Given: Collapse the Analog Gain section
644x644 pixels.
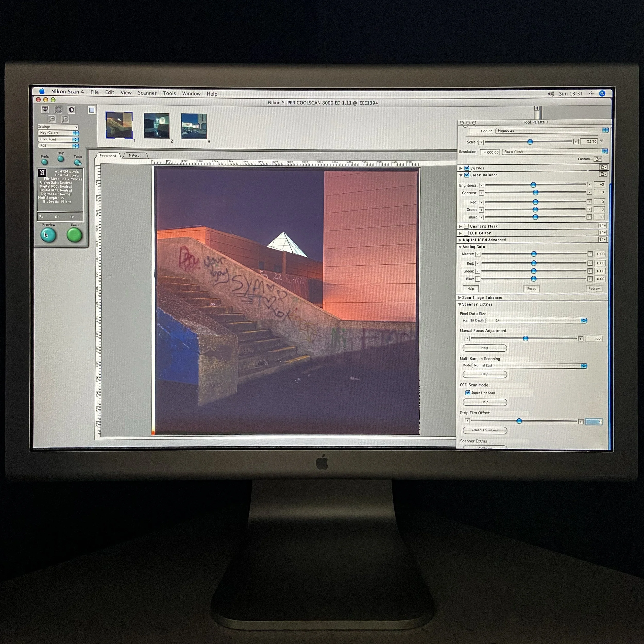Looking at the screenshot, I should pyautogui.click(x=460, y=247).
